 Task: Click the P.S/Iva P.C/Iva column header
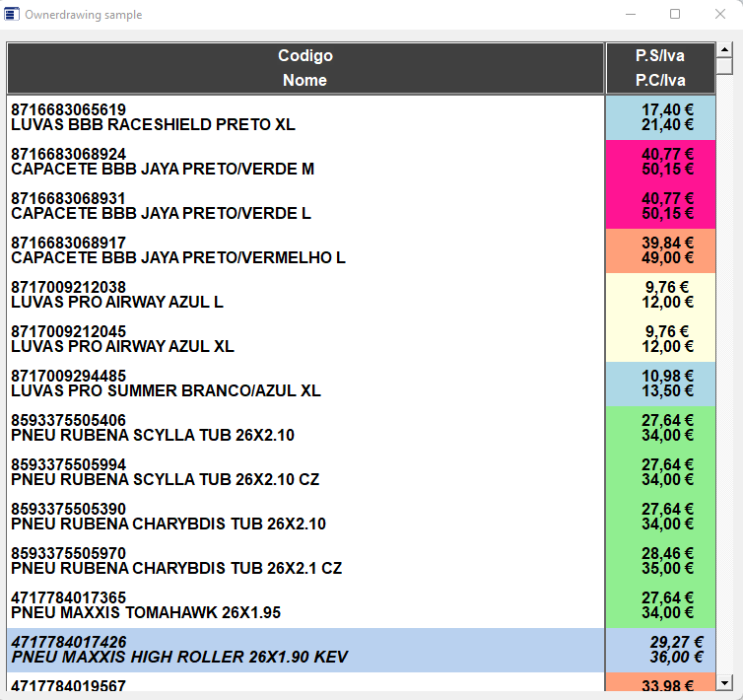pos(660,68)
